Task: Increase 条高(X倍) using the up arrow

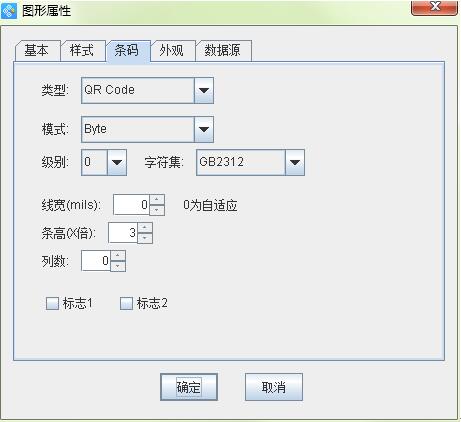Action: coord(145,227)
